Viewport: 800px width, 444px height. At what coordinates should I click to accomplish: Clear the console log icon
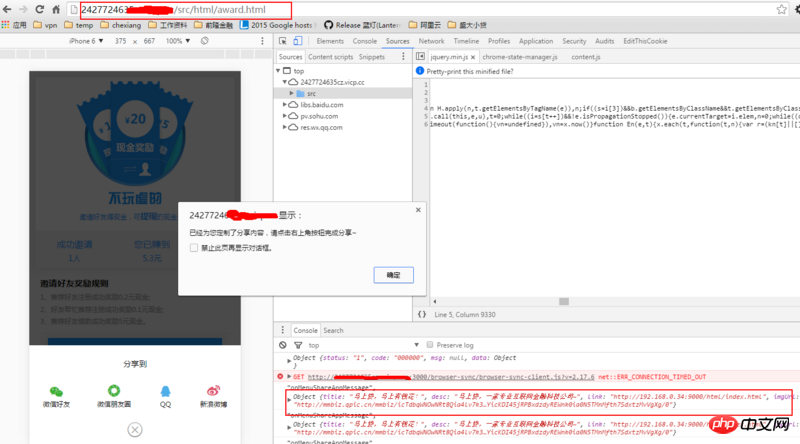[x=283, y=345]
